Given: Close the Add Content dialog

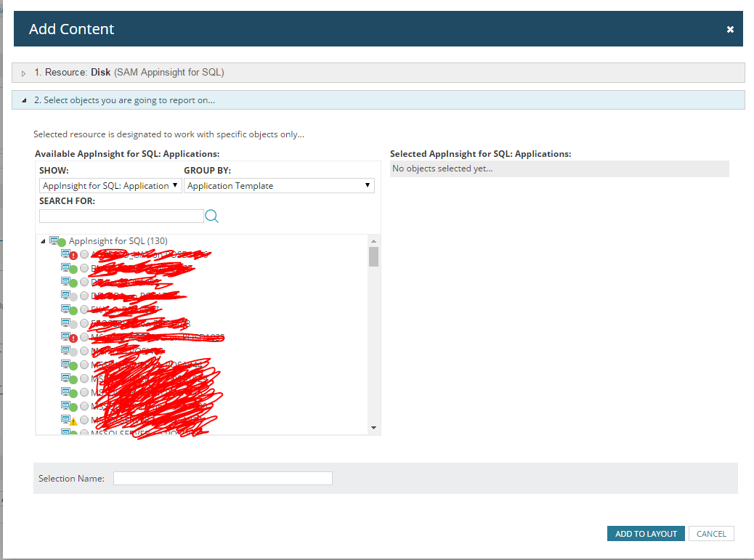Looking at the screenshot, I should (x=730, y=29).
